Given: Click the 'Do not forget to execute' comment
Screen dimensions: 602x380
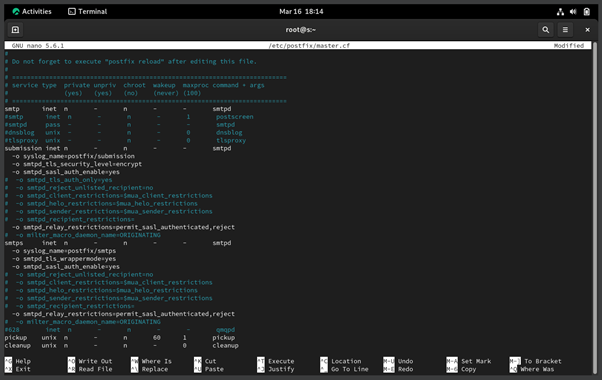Looking at the screenshot, I should coord(131,61).
